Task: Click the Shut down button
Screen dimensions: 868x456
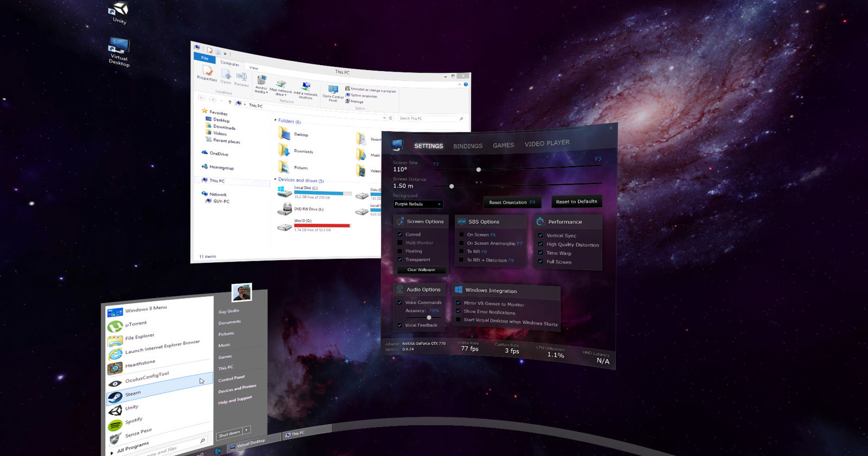Action: (x=228, y=434)
